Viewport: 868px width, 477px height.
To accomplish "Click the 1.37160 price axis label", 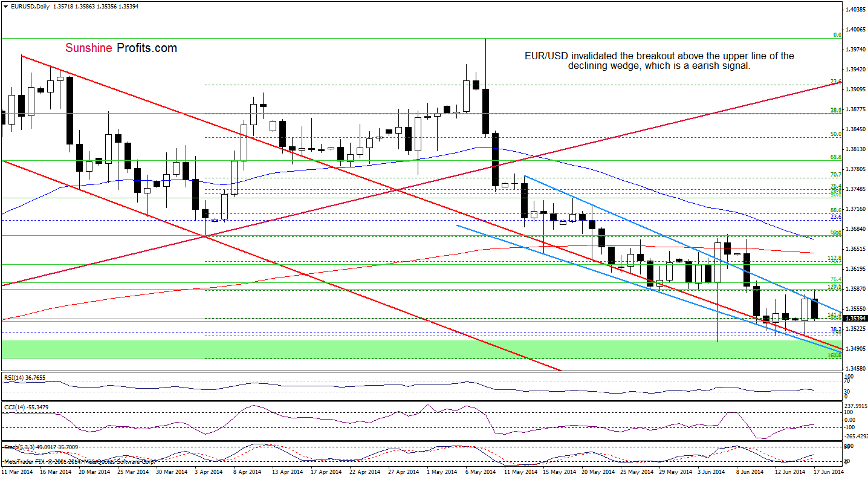I will coord(856,209).
